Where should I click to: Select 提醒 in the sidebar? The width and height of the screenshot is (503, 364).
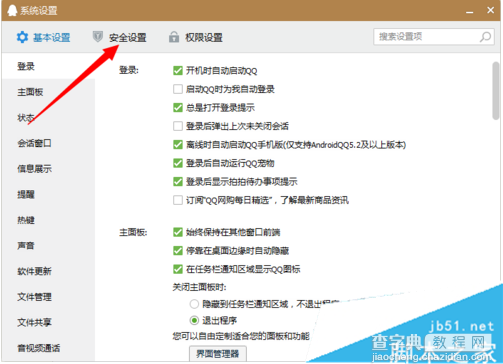tap(49, 195)
